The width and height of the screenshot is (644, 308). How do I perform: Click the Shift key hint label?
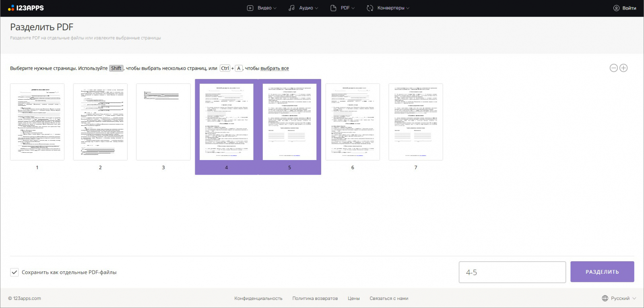pyautogui.click(x=116, y=68)
